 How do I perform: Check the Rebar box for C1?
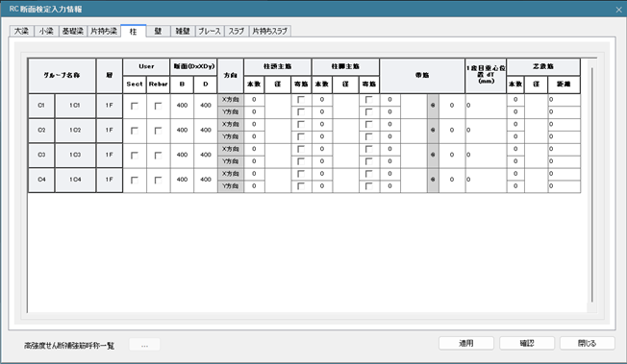pos(159,107)
